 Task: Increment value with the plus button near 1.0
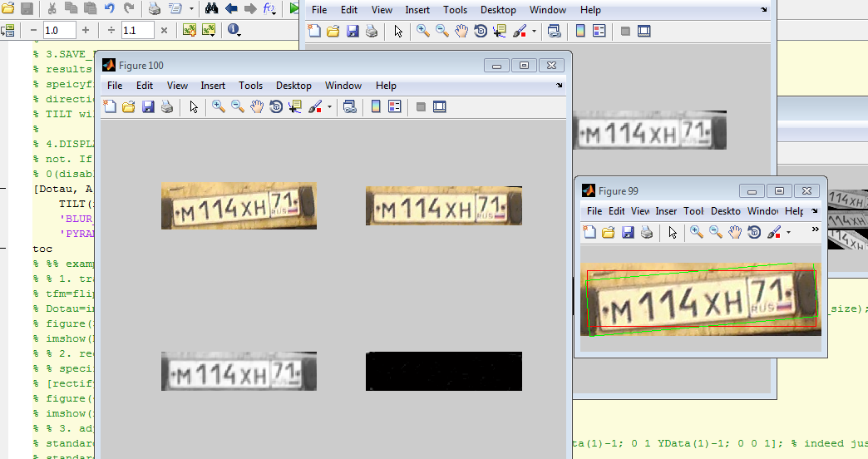click(x=86, y=30)
